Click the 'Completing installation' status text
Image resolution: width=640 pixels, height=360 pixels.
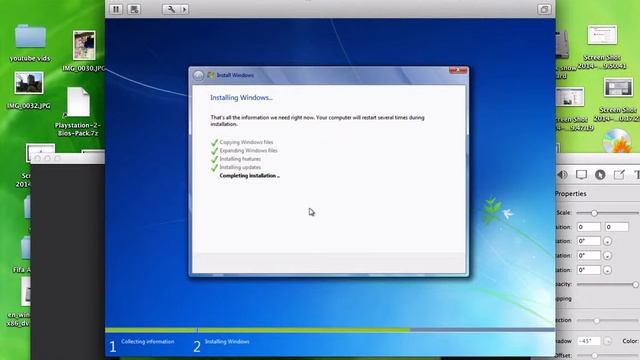(249, 176)
